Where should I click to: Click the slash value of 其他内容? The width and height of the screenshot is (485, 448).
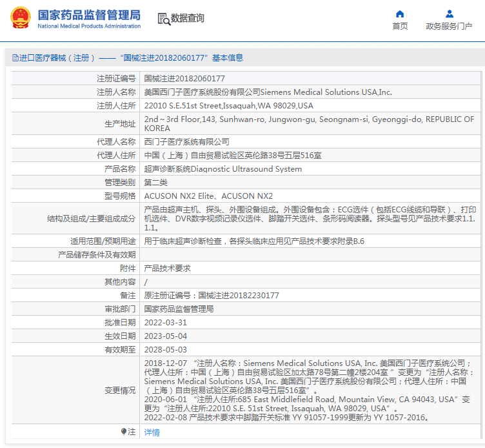click(146, 282)
